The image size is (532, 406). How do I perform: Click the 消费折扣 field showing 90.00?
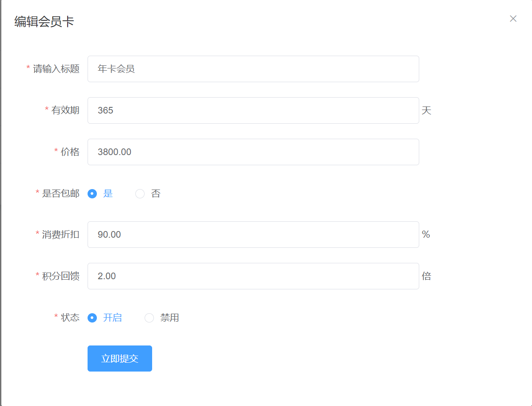253,235
